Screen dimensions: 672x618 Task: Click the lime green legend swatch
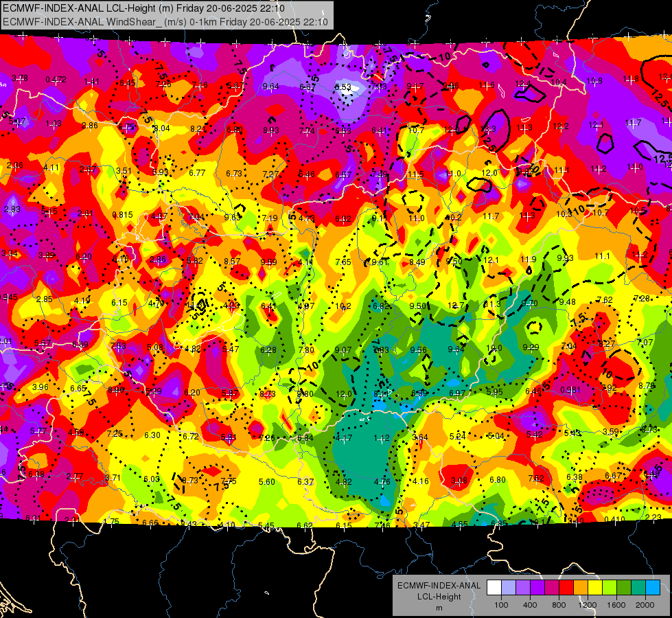(610, 587)
